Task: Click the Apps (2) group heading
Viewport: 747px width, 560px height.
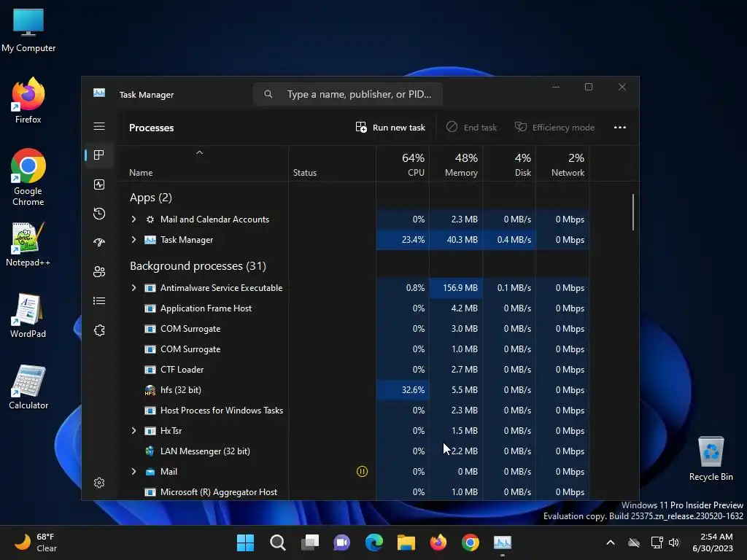Action: [150, 197]
